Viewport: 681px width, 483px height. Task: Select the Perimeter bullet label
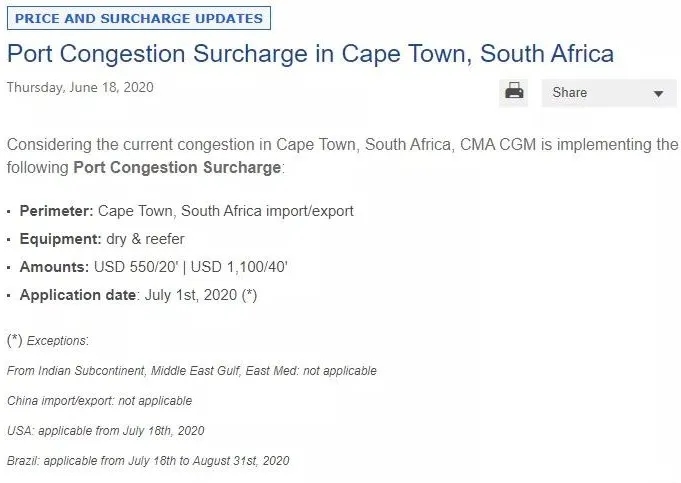(x=56, y=211)
